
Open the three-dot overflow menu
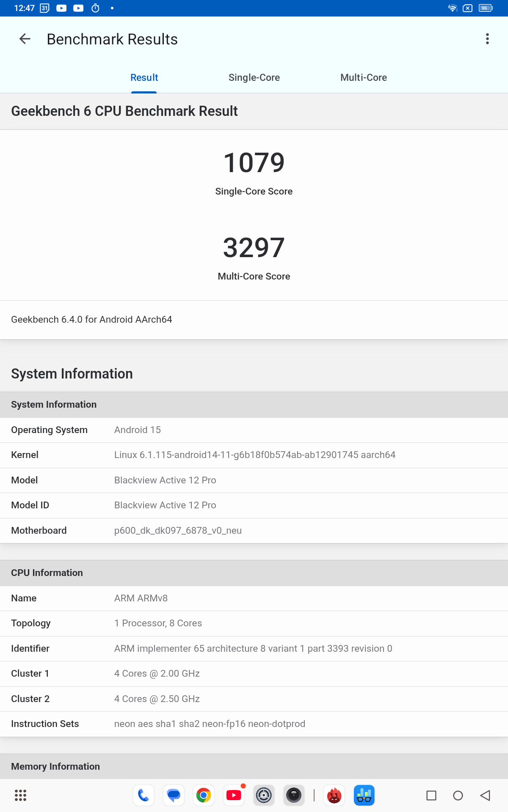(488, 39)
